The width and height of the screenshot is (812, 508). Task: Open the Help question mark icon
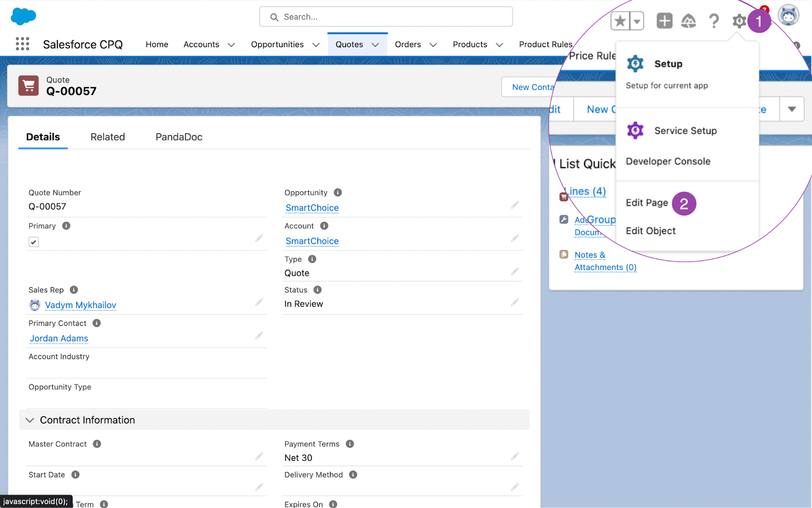tap(714, 21)
